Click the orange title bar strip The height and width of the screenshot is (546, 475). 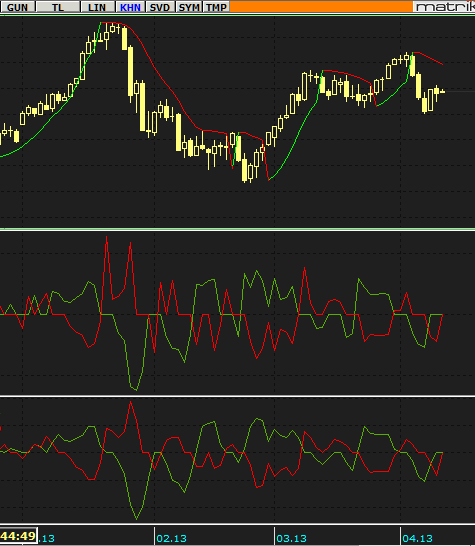pos(321,6)
